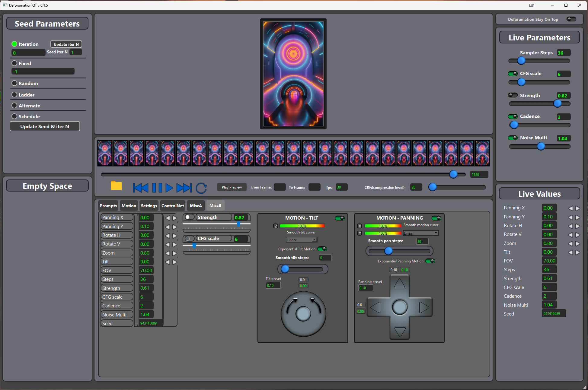Select the Random seed radio button
588x390 pixels.
click(x=14, y=83)
